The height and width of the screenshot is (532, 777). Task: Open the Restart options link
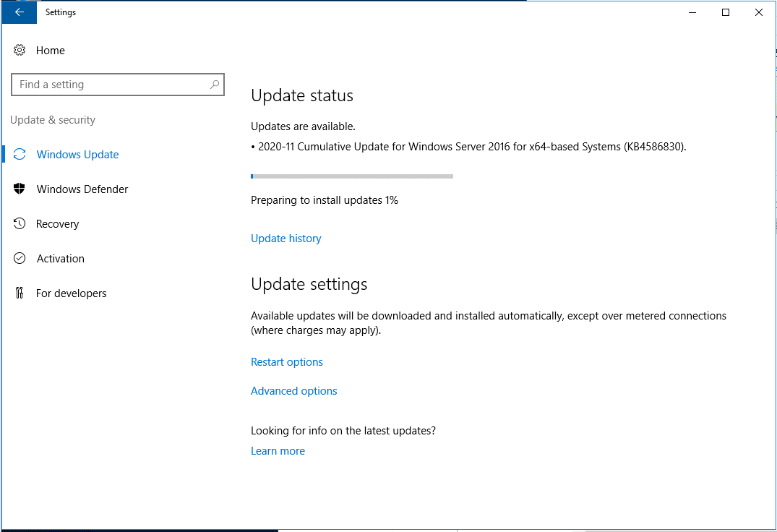(286, 362)
